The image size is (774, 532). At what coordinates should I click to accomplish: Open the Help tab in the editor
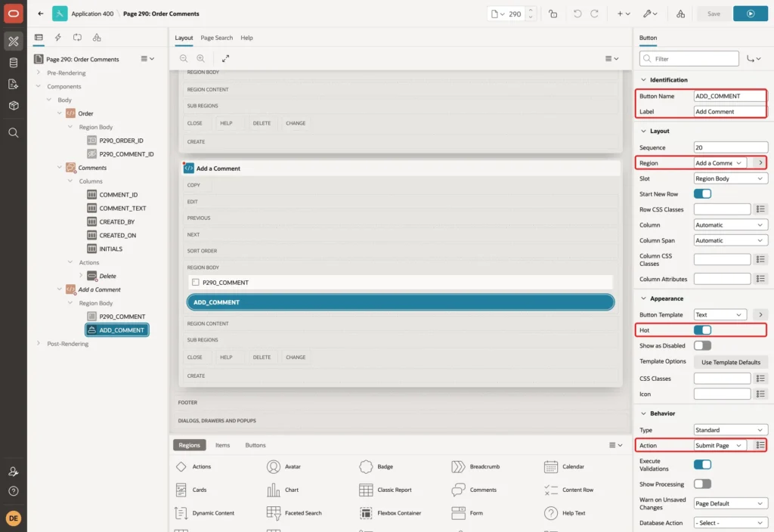click(246, 38)
